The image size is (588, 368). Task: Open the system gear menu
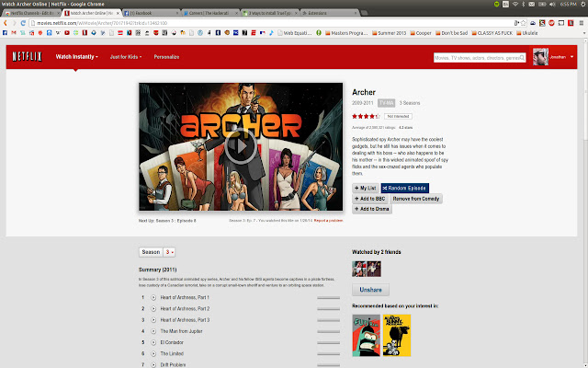[582, 4]
